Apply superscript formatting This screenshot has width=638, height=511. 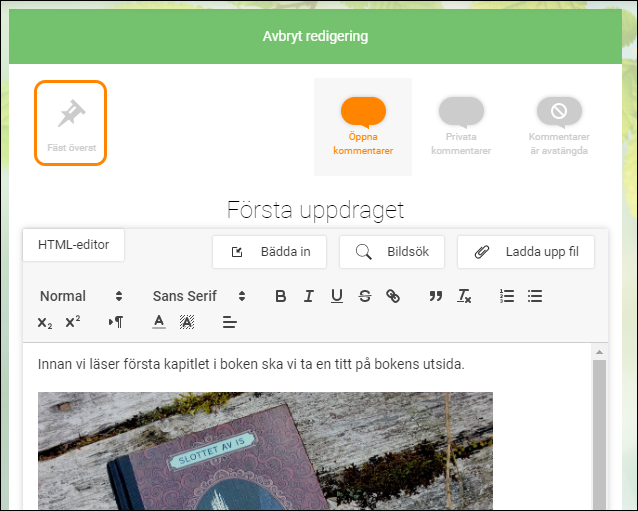point(73,322)
